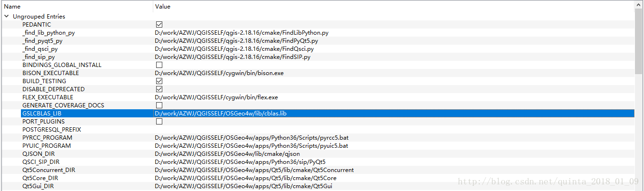
Task: Select the Qt5Concurrent_DIR entry name
Action: click(49, 170)
